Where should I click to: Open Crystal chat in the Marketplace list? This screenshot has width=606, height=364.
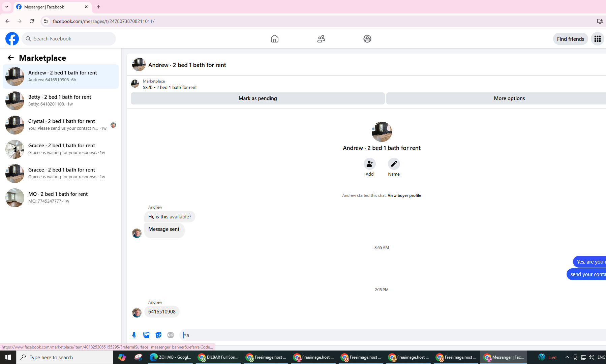[x=61, y=125]
